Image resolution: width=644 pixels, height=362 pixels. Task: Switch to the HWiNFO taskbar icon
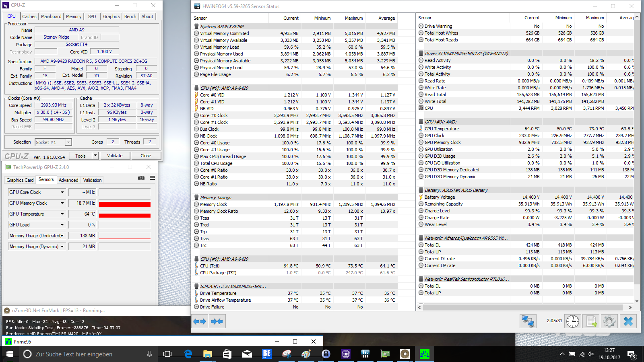click(365, 354)
